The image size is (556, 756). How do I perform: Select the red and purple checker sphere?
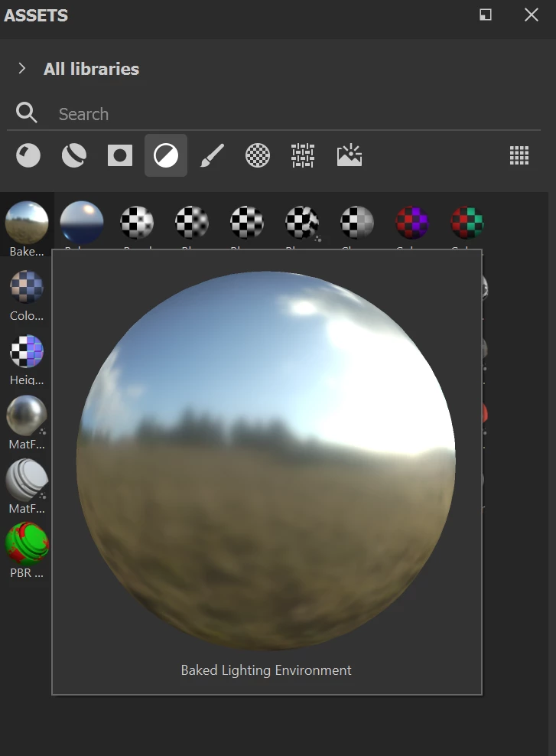click(412, 222)
